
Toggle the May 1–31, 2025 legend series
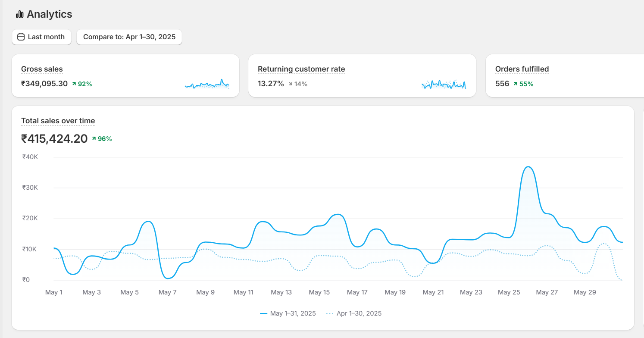[x=288, y=313]
